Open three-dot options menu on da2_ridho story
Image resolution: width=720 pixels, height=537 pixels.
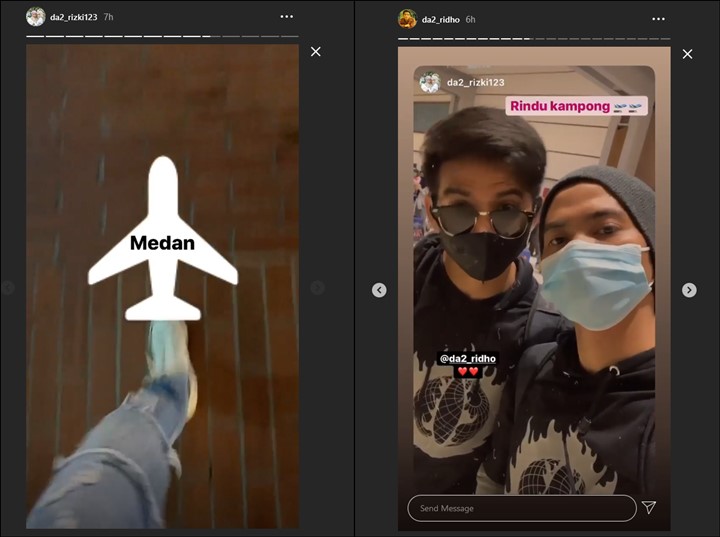tap(658, 19)
